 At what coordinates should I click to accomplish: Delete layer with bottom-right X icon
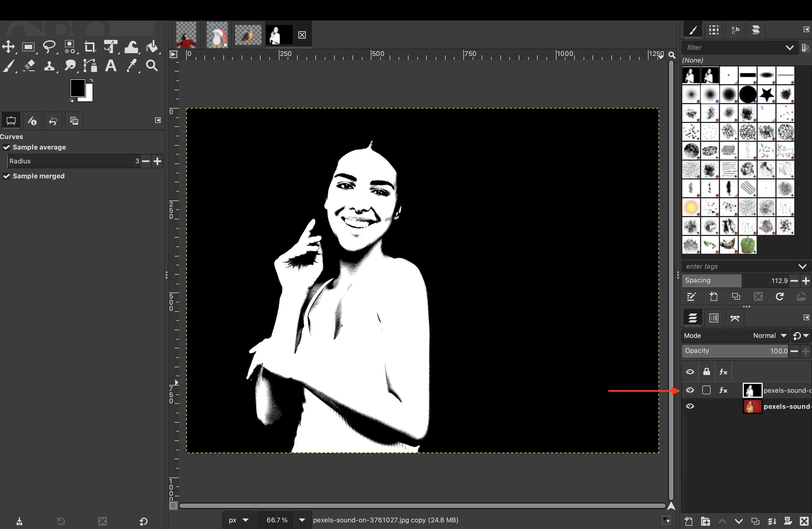[x=804, y=521]
